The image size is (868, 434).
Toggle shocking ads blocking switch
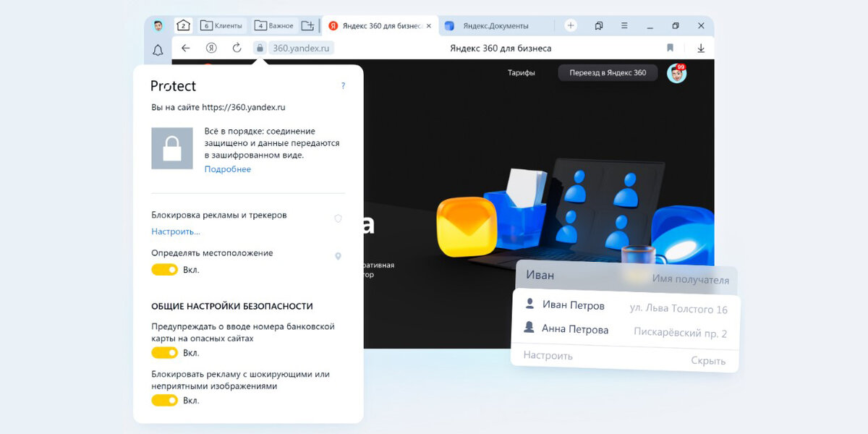(164, 400)
